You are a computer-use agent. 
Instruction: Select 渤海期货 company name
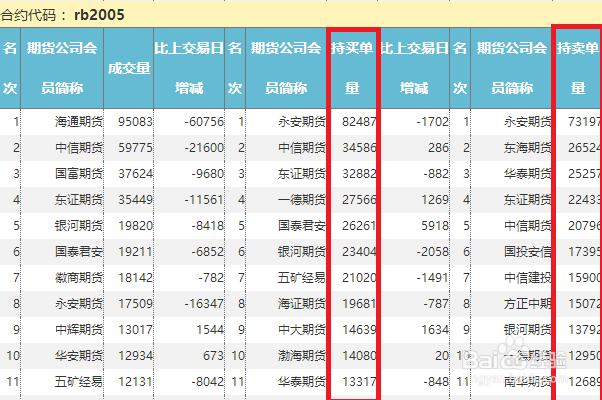point(302,355)
